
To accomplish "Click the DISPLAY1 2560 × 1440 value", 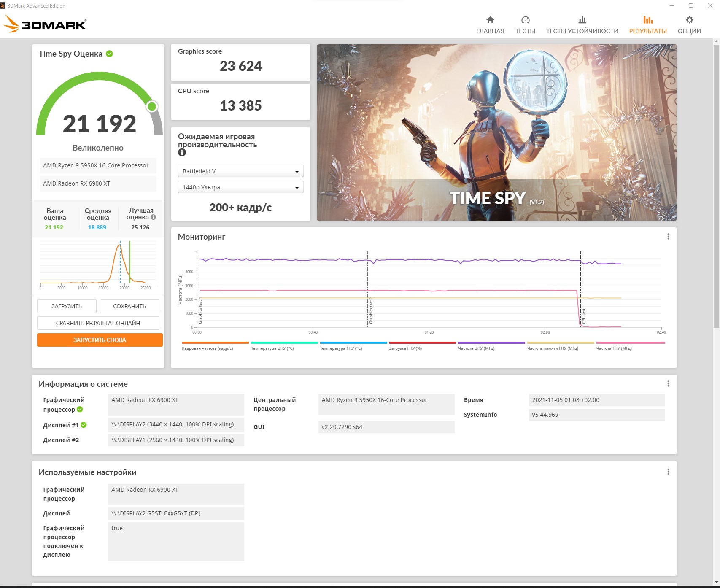I will pos(176,440).
